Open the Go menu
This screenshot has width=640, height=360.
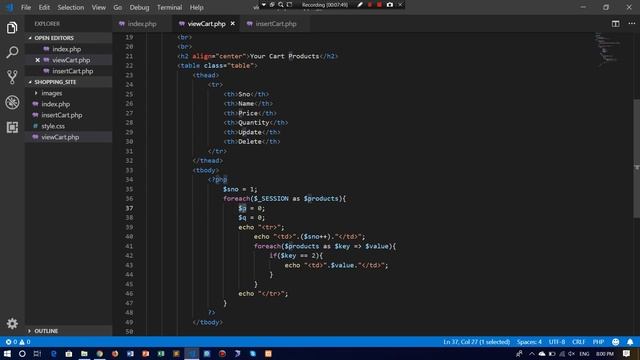click(118, 7)
